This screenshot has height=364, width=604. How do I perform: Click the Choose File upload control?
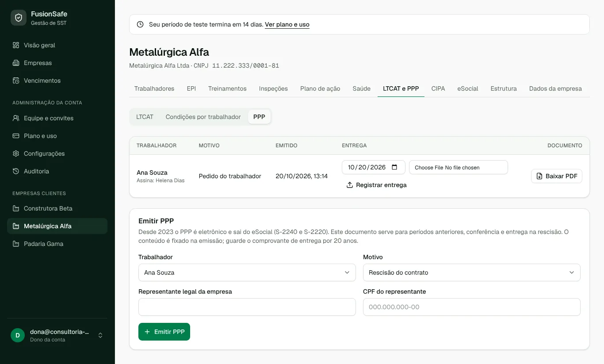tap(458, 167)
